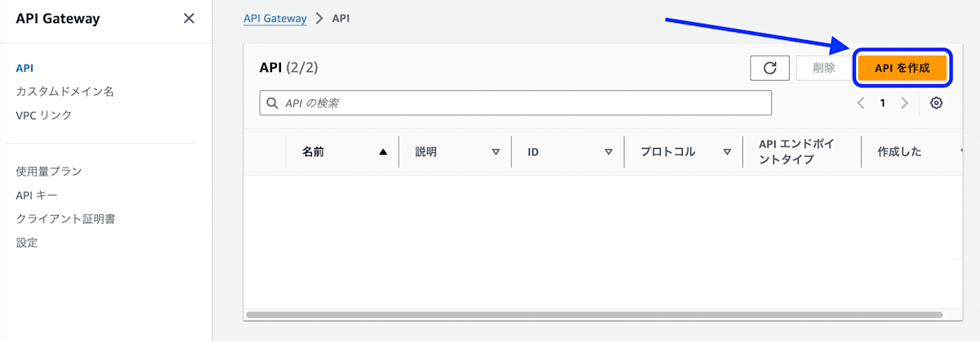This screenshot has width=980, height=341.
Task: Click API エンドポイントタイプ column header
Action: tap(795, 152)
